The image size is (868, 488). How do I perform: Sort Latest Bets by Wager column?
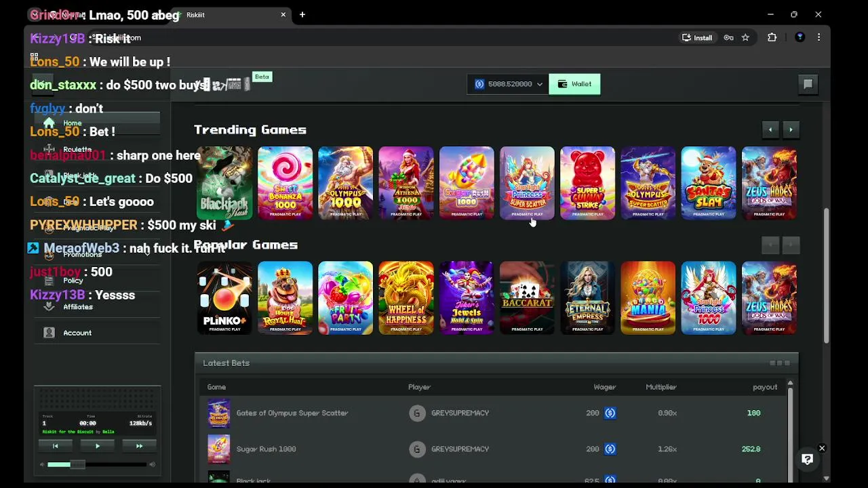(604, 387)
